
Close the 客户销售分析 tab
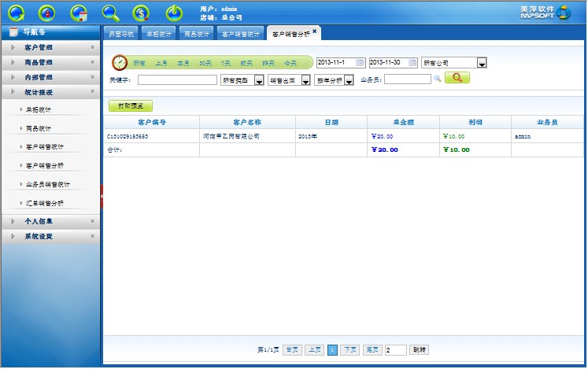(x=315, y=31)
